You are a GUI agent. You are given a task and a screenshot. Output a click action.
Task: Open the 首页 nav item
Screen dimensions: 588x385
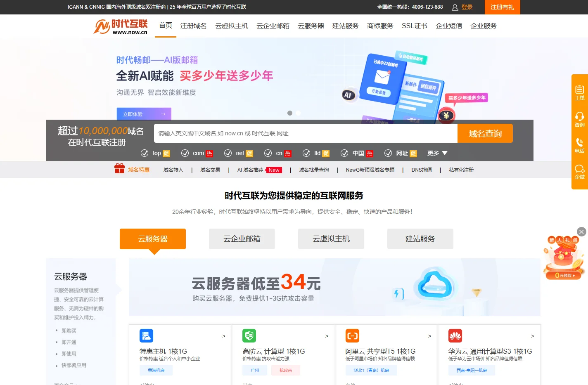tap(166, 26)
